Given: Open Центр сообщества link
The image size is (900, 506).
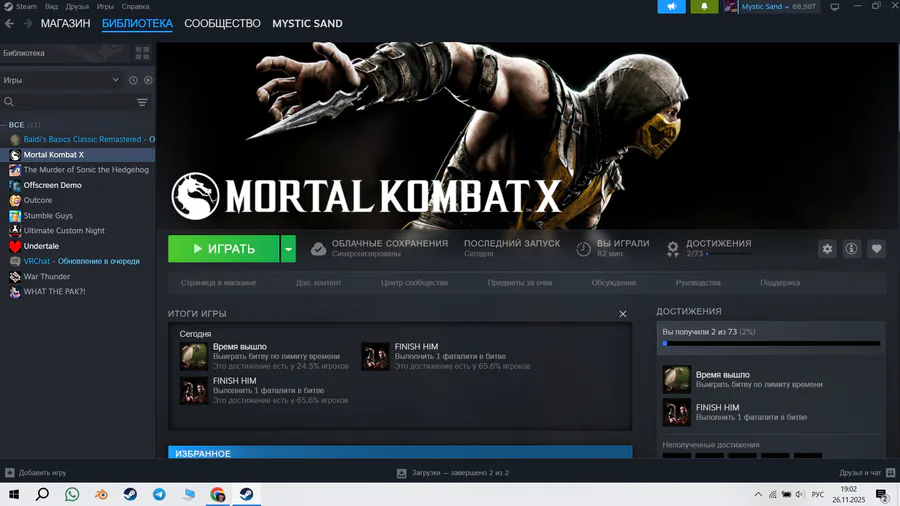Looking at the screenshot, I should pyautogui.click(x=414, y=283).
